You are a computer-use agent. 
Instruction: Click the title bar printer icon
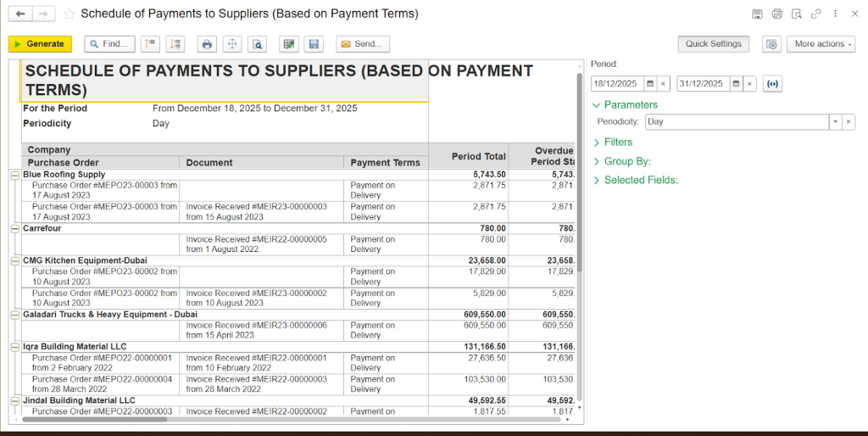pyautogui.click(x=777, y=14)
